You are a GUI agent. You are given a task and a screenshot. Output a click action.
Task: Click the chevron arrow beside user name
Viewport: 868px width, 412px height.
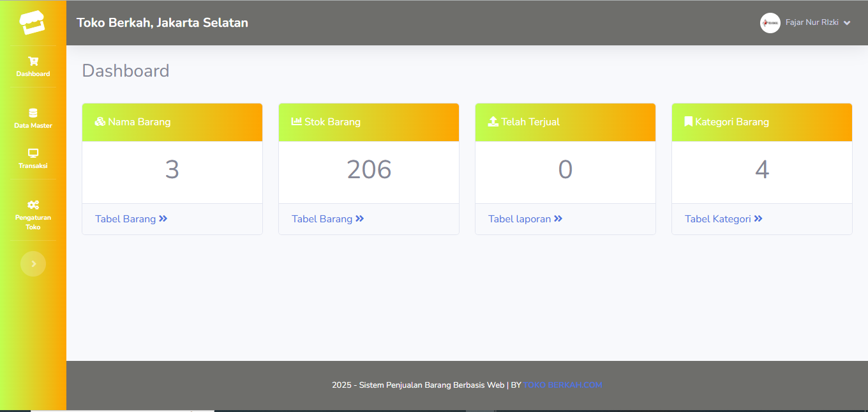847,23
